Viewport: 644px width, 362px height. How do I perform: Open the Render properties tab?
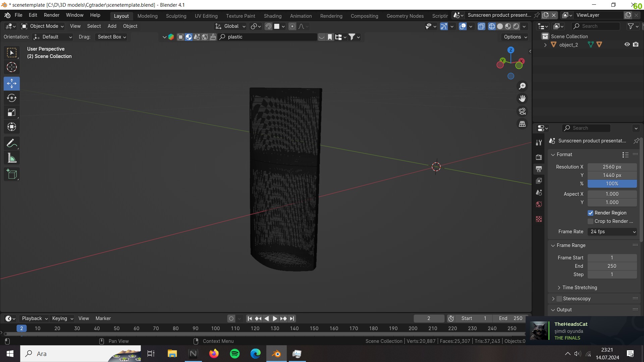[539, 157]
